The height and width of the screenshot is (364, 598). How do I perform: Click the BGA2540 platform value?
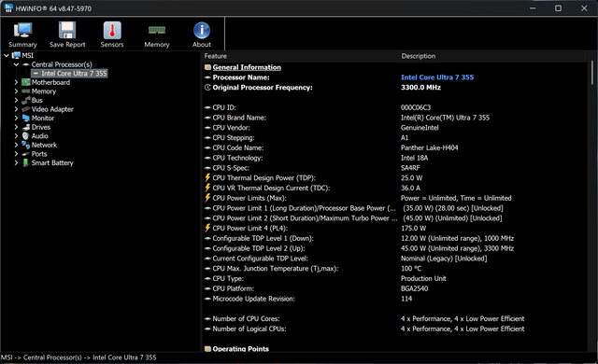415,288
